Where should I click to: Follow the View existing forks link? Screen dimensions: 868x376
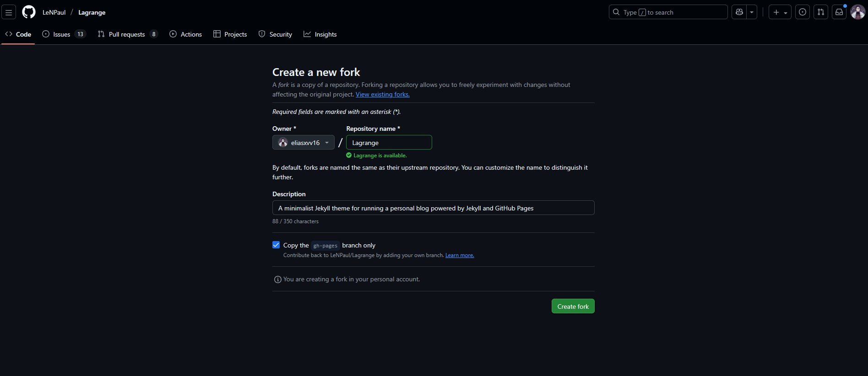tap(382, 95)
